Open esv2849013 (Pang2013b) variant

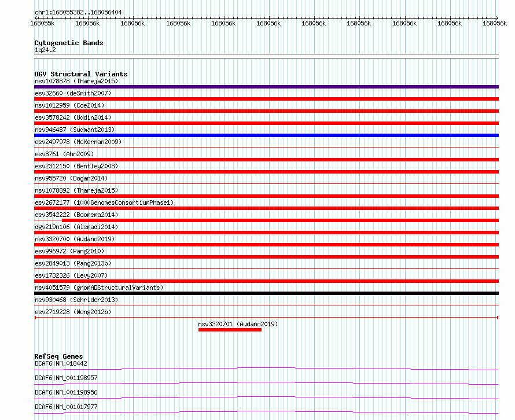[73, 263]
